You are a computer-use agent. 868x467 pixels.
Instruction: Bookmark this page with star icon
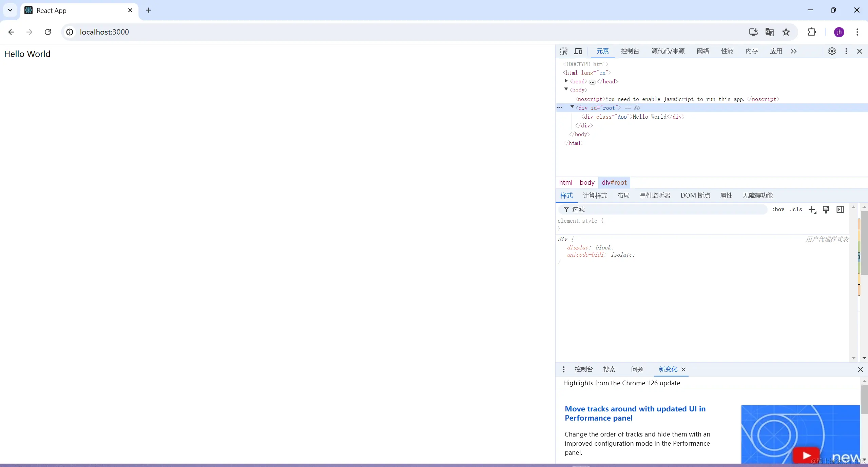[786, 32]
